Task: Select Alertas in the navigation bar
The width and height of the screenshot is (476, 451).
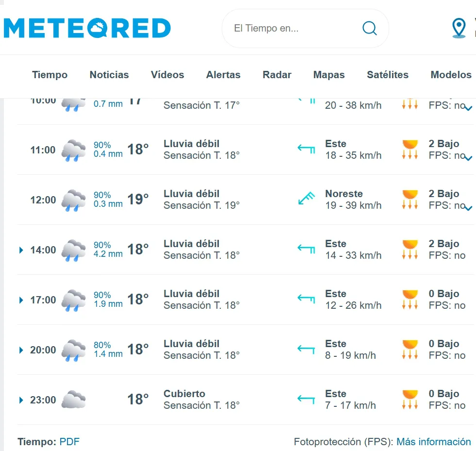Action: 223,75
